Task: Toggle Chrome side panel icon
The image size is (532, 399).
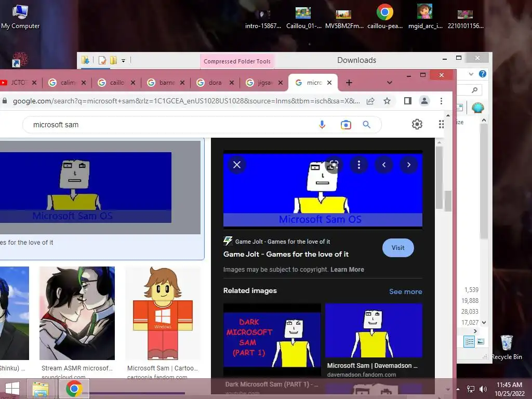Action: pos(408,101)
